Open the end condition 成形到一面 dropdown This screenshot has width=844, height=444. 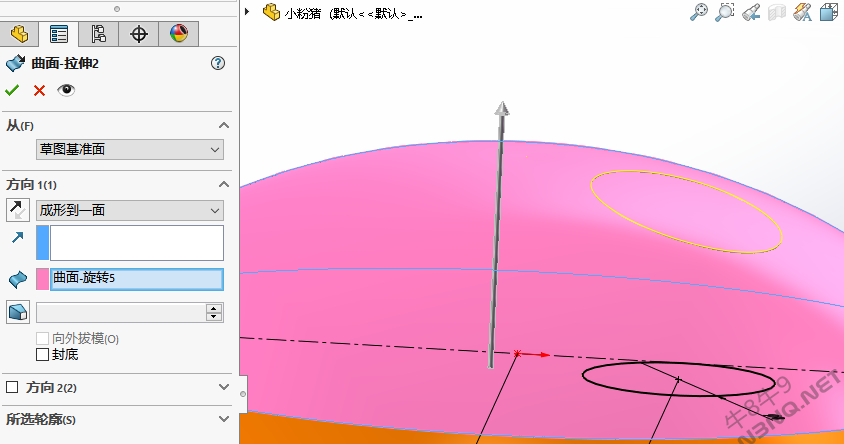click(129, 210)
